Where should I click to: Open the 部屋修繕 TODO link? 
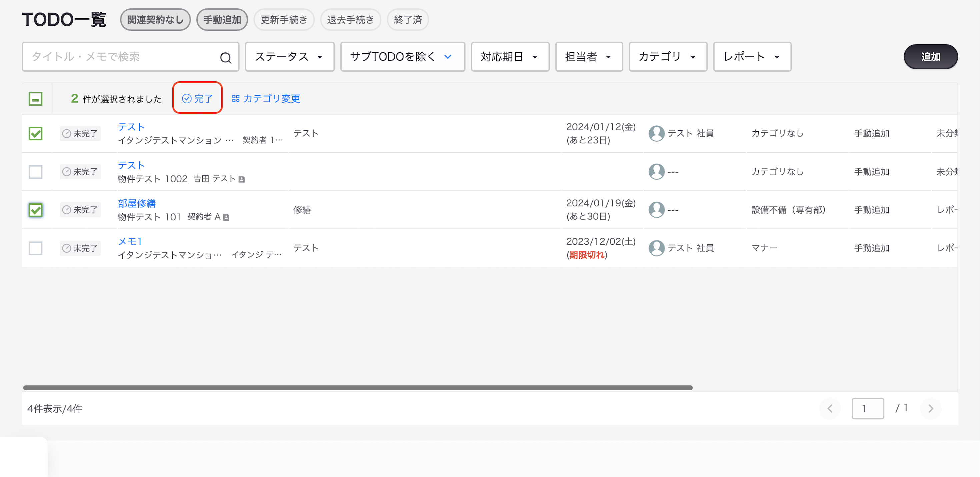(137, 204)
